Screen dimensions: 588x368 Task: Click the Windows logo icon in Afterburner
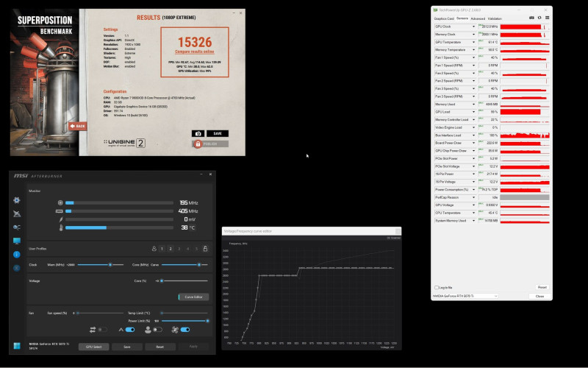[x=17, y=346]
